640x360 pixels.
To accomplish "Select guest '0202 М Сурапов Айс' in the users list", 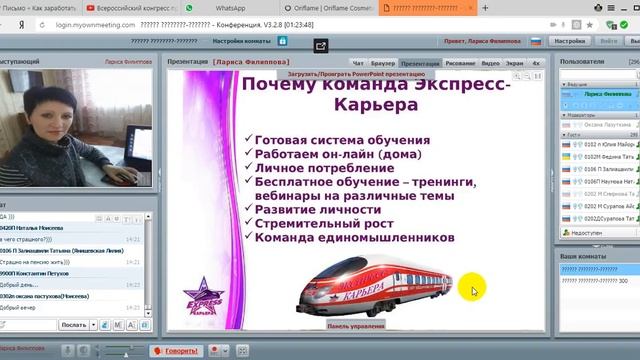I will 600,207.
